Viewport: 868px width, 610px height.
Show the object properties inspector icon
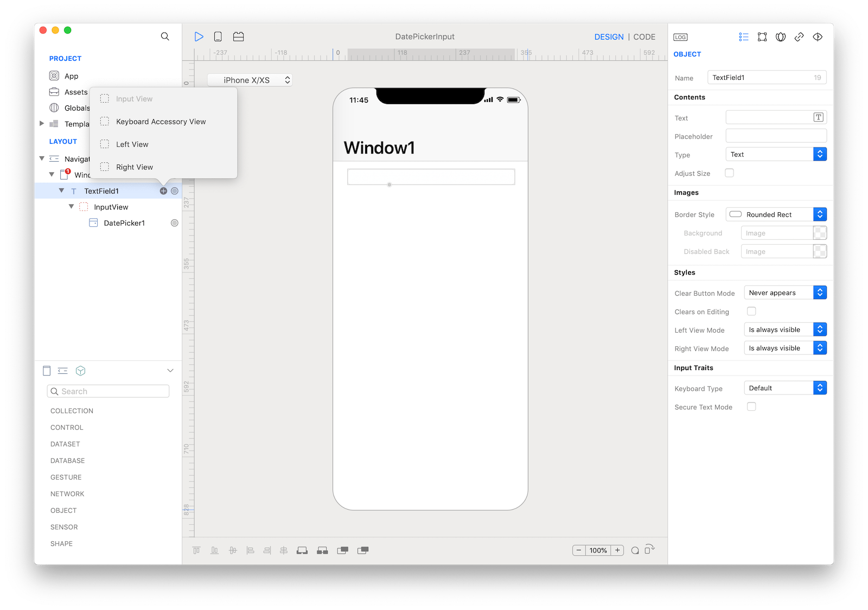click(x=744, y=37)
